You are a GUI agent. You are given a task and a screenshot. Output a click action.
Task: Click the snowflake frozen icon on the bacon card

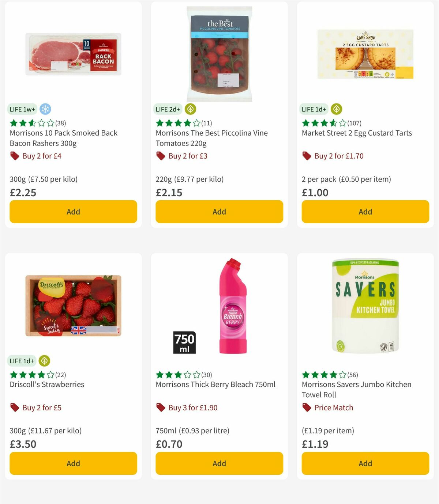[x=45, y=109]
